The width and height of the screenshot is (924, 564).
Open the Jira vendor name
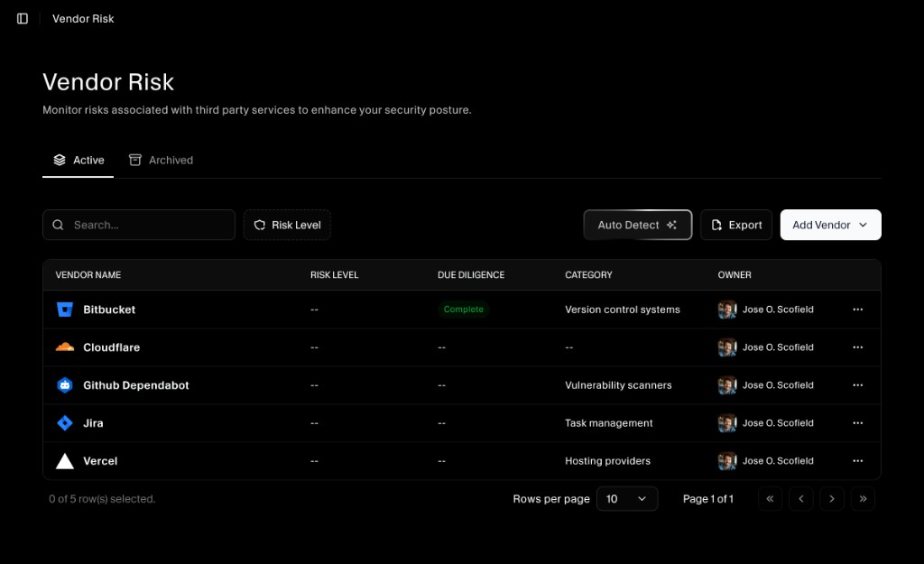click(93, 422)
